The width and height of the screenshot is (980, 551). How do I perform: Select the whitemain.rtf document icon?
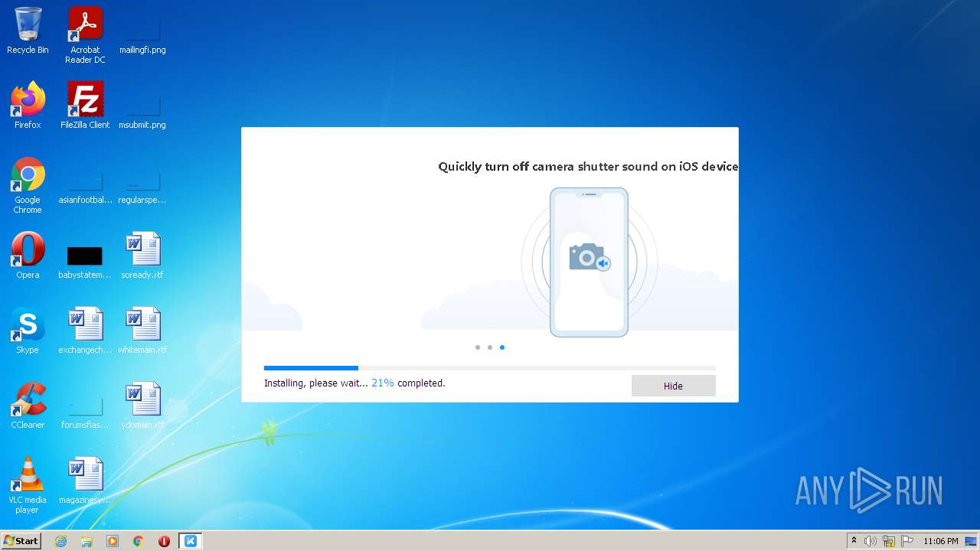click(x=142, y=331)
